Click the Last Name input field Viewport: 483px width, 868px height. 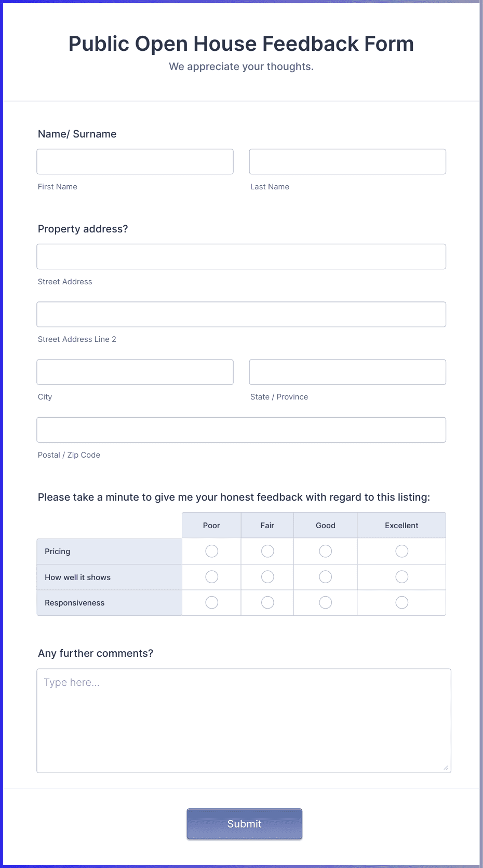pyautogui.click(x=347, y=161)
